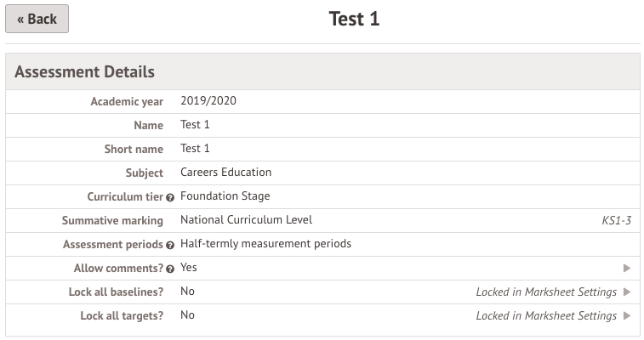This screenshot has height=340, width=644.
Task: Click the Careers Education subject value
Action: pos(225,172)
